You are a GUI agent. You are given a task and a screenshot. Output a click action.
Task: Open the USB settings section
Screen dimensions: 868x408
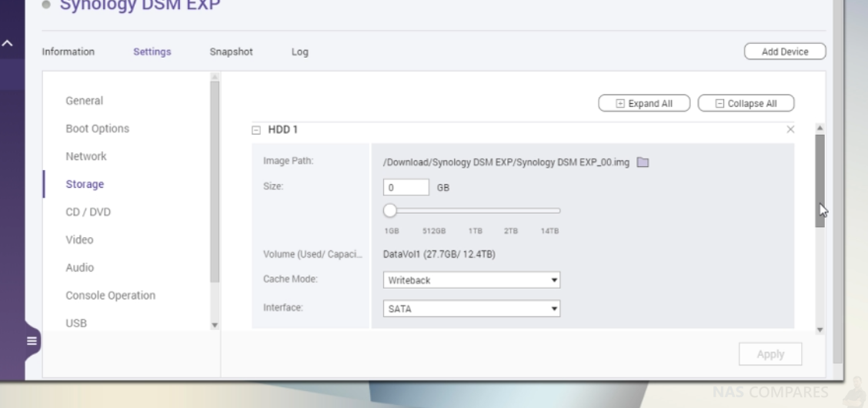tap(76, 323)
